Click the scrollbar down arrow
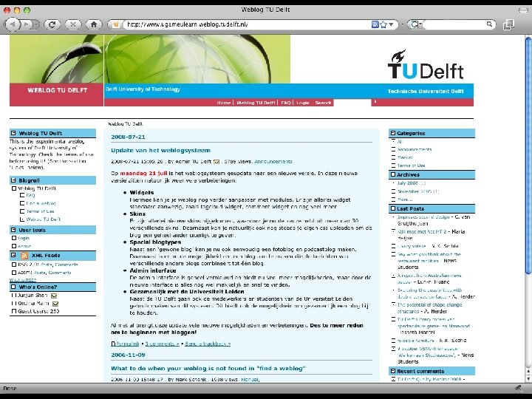The width and height of the screenshot is (532, 399). click(x=528, y=378)
